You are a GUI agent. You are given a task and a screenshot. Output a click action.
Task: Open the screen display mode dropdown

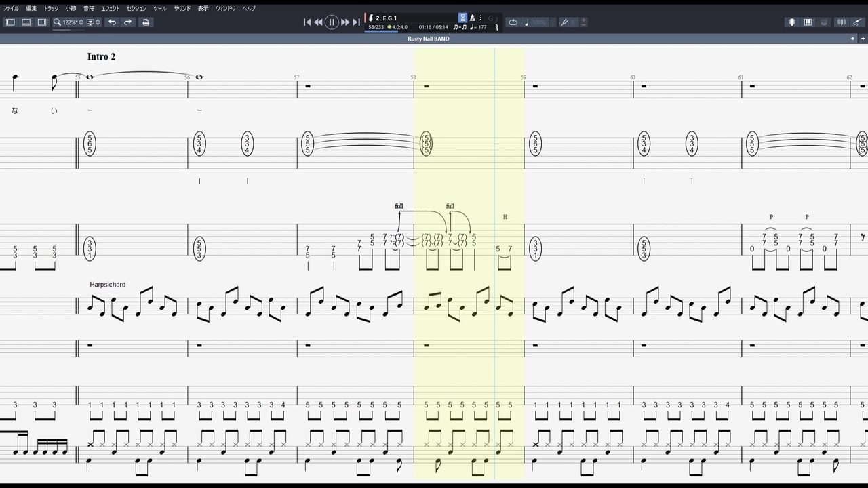pos(93,22)
